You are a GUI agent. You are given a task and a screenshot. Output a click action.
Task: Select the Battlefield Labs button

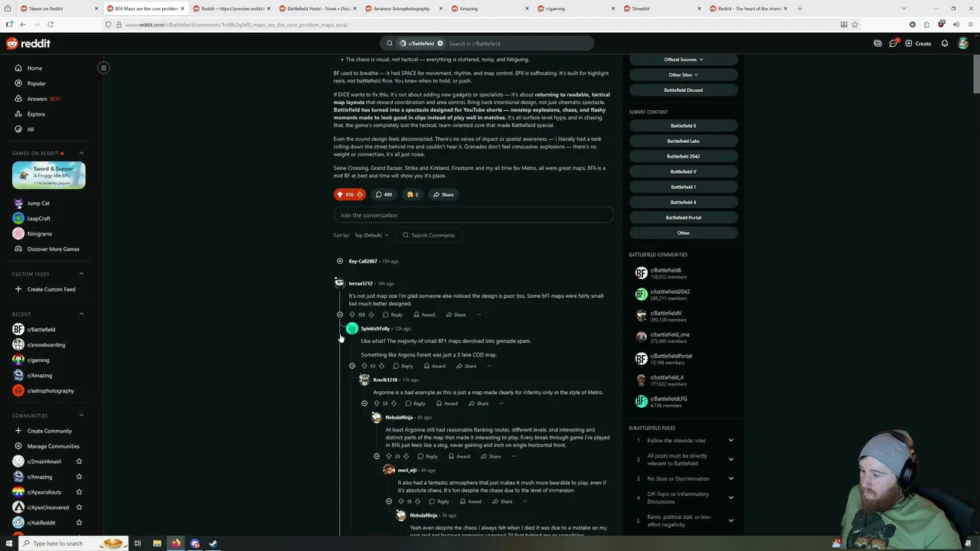click(683, 141)
